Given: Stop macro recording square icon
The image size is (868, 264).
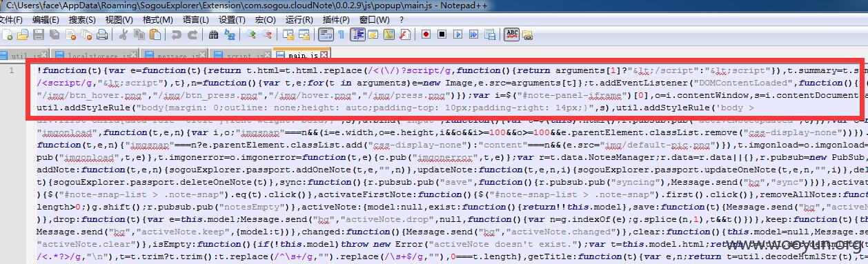Looking at the screenshot, I should [x=441, y=34].
